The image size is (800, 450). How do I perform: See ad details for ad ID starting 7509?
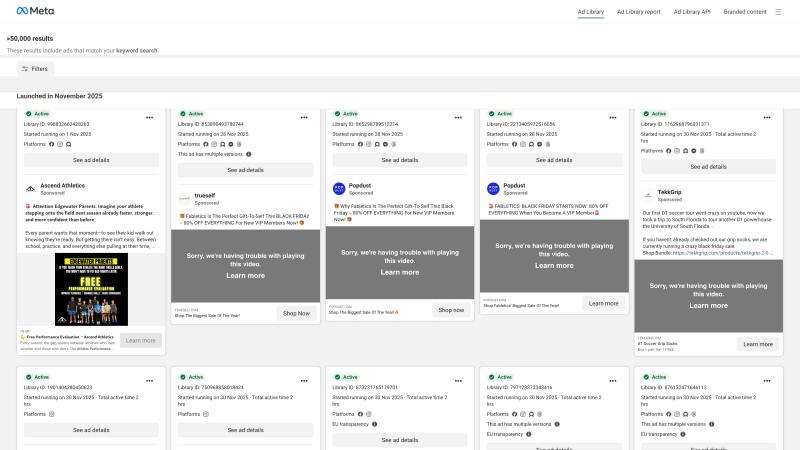pos(245,430)
